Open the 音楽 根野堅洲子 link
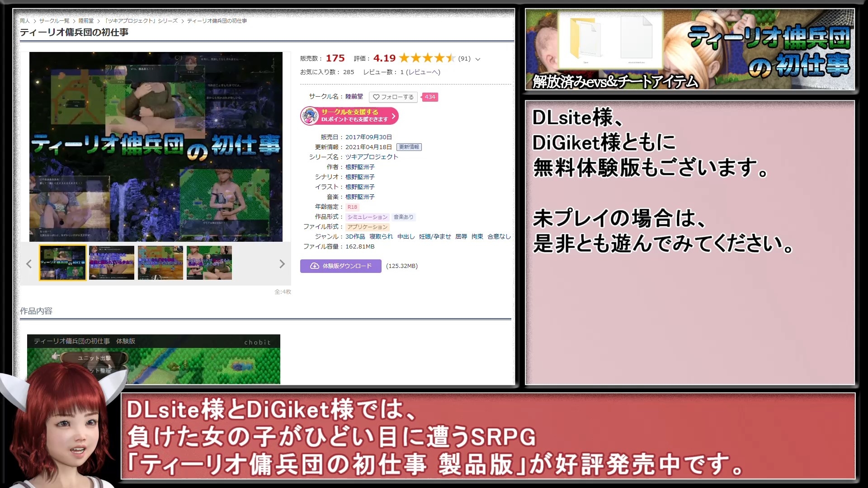Image resolution: width=868 pixels, height=488 pixels. pos(360,197)
